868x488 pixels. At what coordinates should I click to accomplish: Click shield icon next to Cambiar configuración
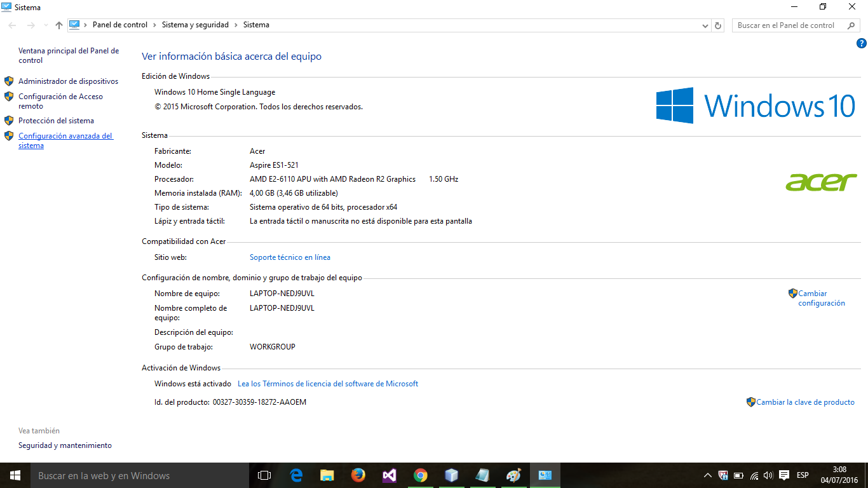[792, 294]
